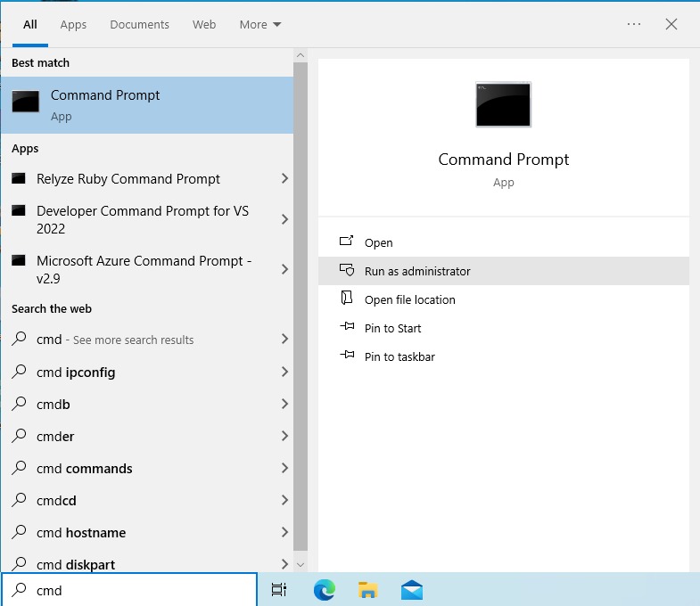Expand the cmdb suggestion chevron
This screenshot has height=606, width=700.
[x=284, y=404]
